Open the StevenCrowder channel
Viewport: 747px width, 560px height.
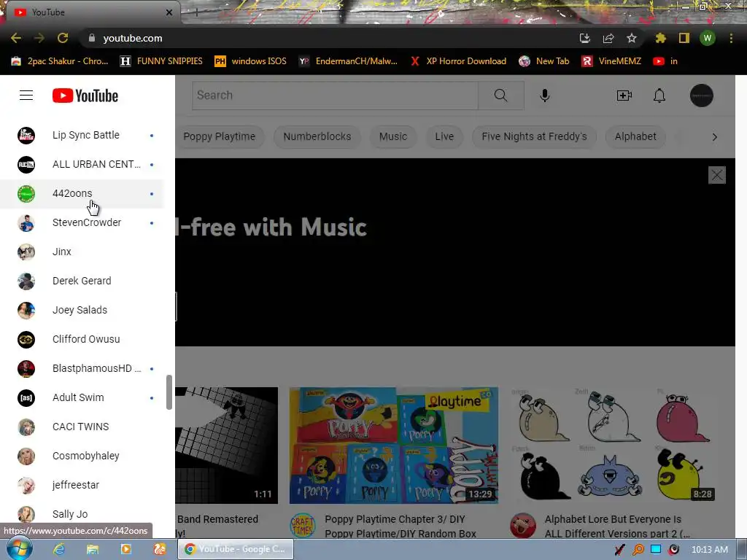(x=82, y=222)
